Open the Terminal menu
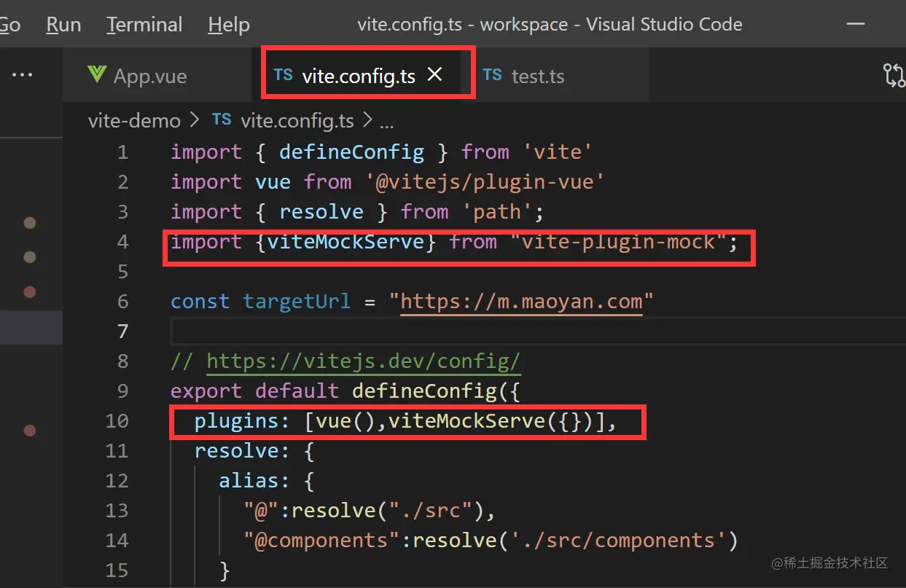 coord(144,24)
